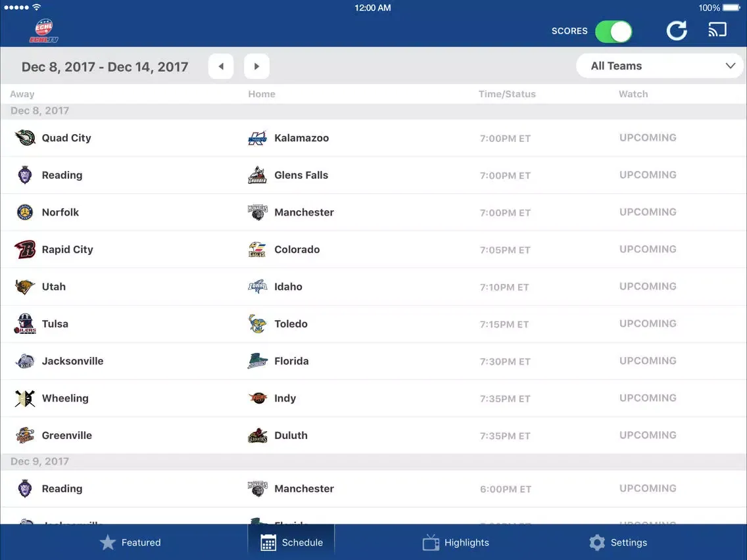Tap the Utah team logo
The image size is (747, 560).
[x=25, y=287]
